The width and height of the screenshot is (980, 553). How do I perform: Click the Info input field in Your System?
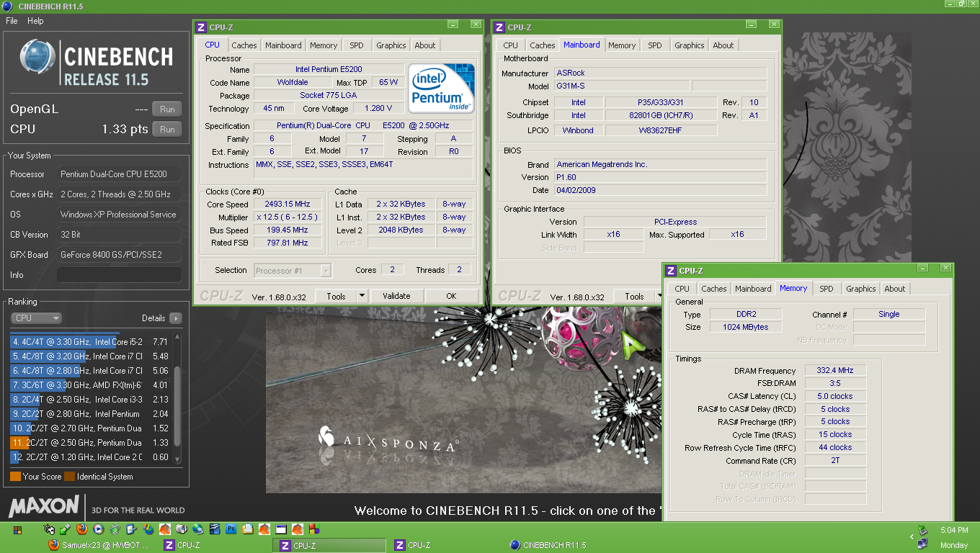[119, 275]
